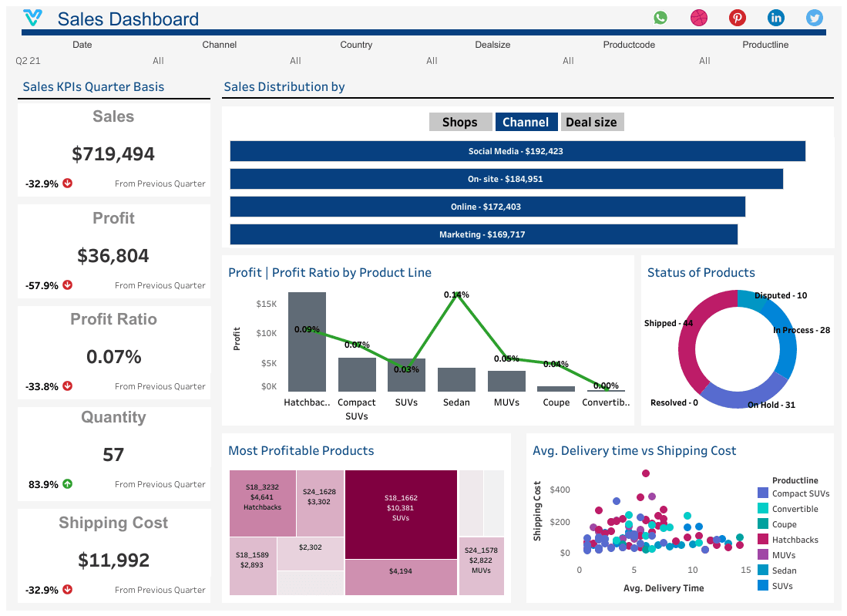Open the Date filter showing Q2 21
The height and width of the screenshot is (616, 847).
click(x=28, y=60)
